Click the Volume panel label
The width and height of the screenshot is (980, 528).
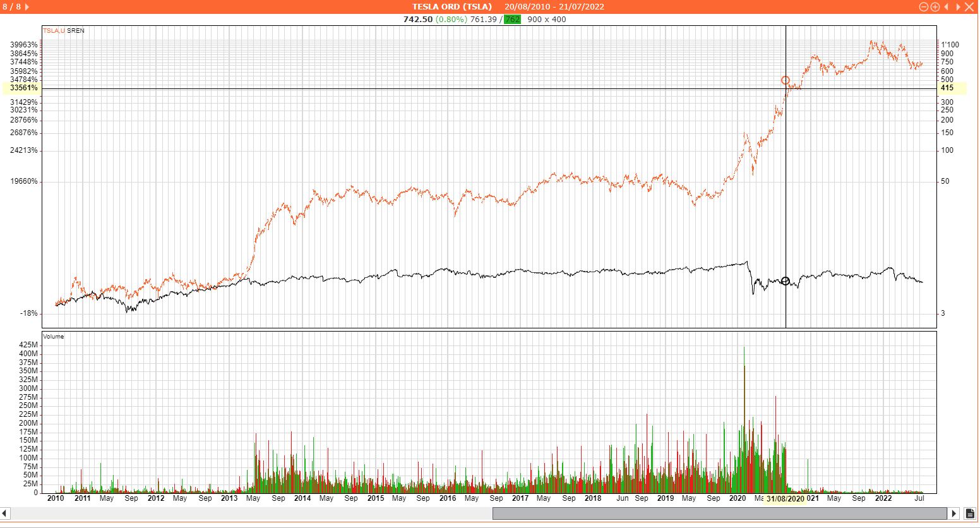(x=54, y=337)
